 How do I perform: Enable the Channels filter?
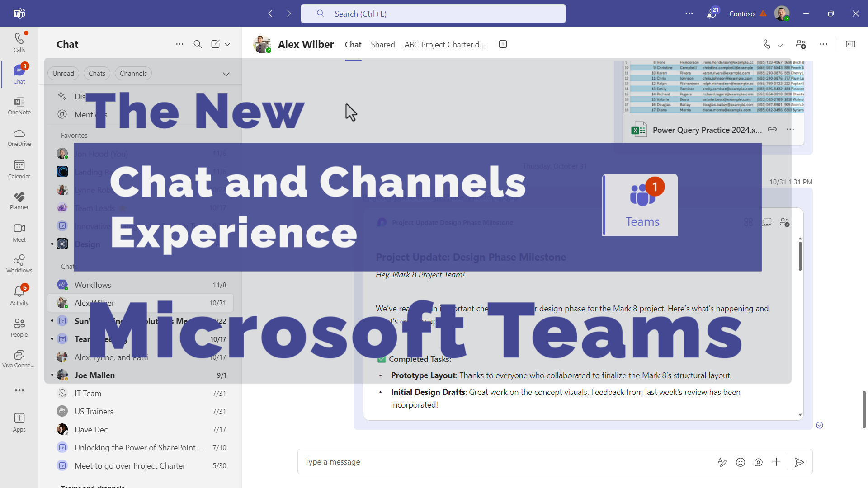pyautogui.click(x=133, y=73)
